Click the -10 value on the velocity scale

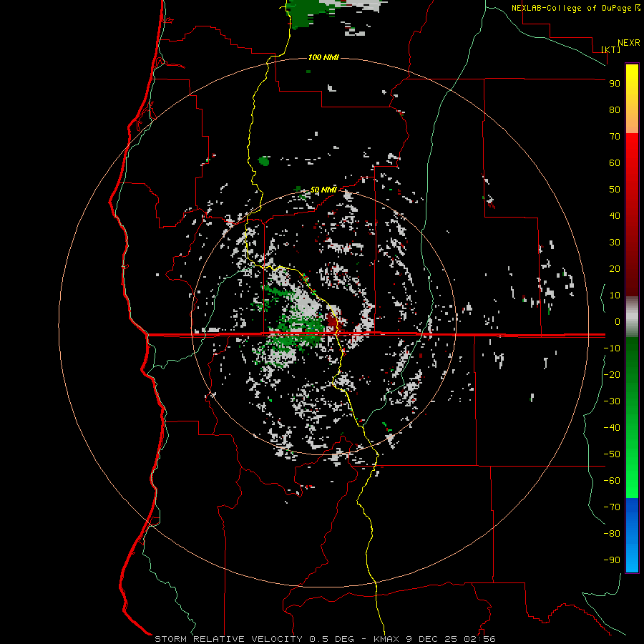(x=612, y=348)
